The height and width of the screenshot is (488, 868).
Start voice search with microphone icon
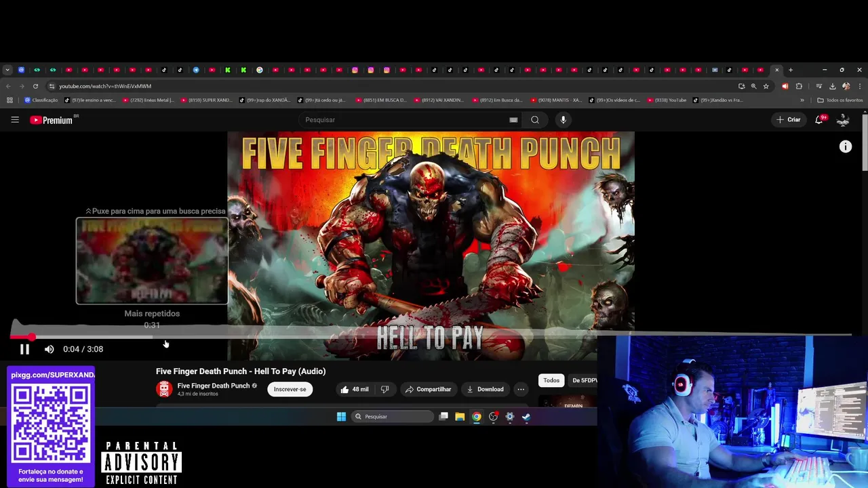pos(563,120)
